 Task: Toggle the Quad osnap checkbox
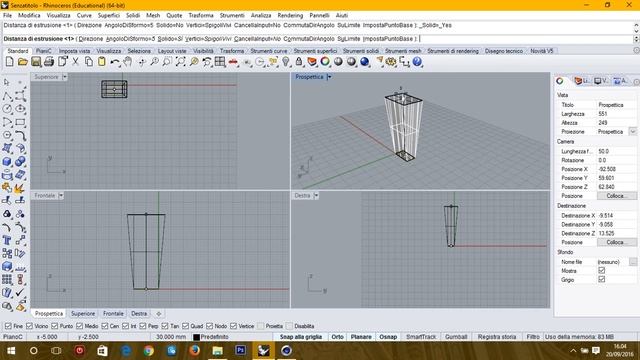tap(186, 326)
